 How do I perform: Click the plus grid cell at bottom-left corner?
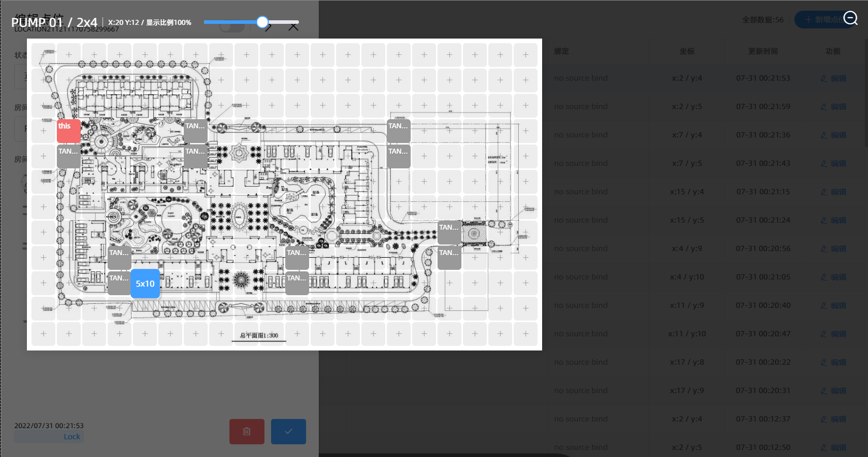44,334
